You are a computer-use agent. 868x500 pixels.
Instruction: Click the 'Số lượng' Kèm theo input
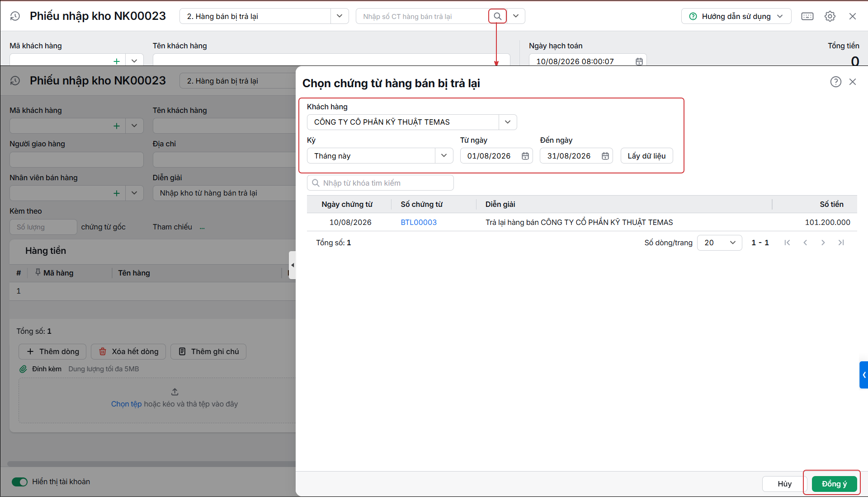click(43, 227)
